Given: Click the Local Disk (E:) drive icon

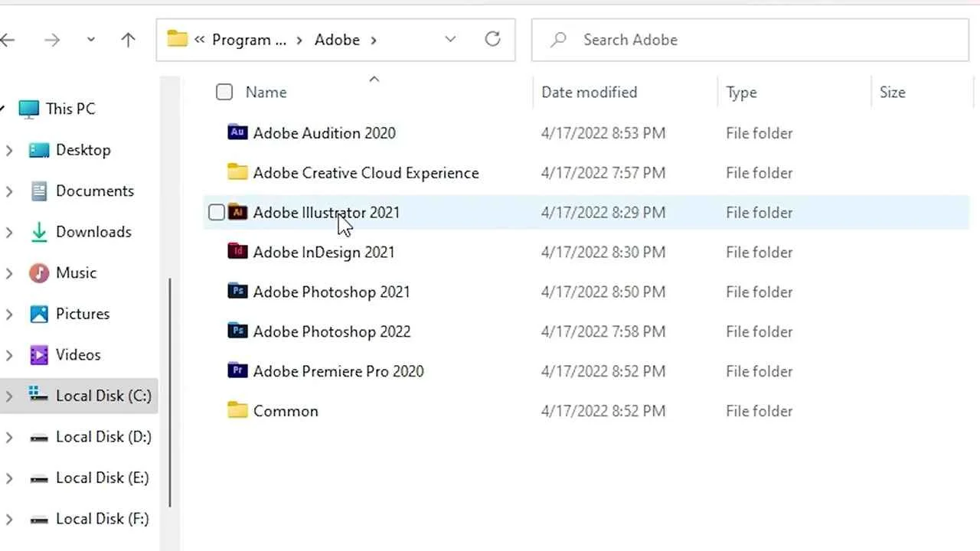Looking at the screenshot, I should [39, 479].
